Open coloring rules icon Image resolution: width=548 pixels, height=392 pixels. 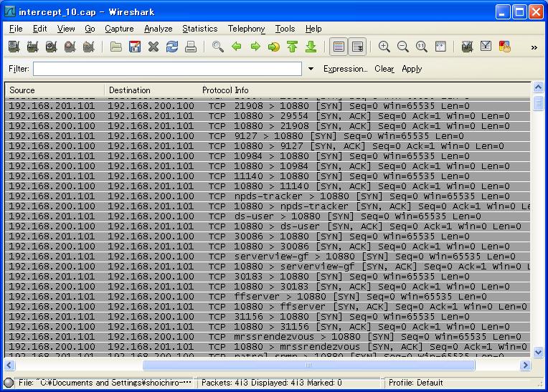click(505, 47)
